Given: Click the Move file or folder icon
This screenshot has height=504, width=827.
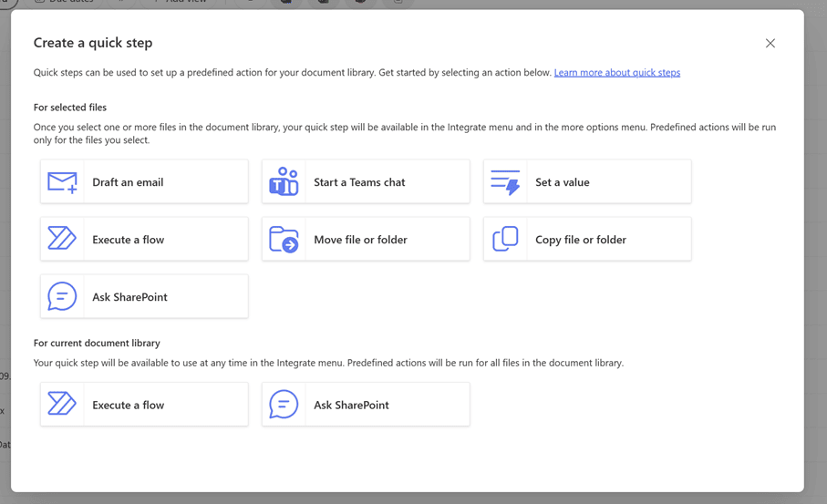Looking at the screenshot, I should tap(284, 239).
